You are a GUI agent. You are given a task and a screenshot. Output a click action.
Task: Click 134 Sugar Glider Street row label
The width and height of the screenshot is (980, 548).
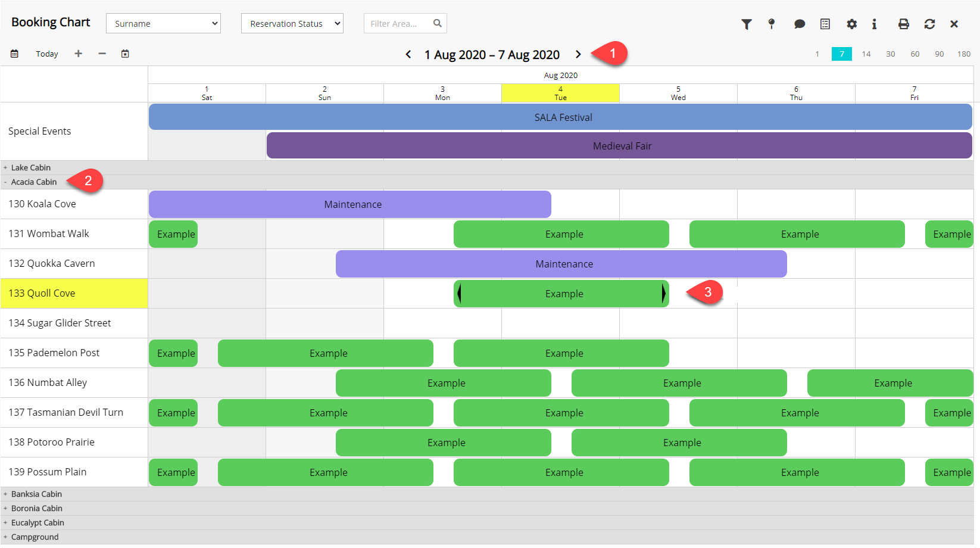60,323
